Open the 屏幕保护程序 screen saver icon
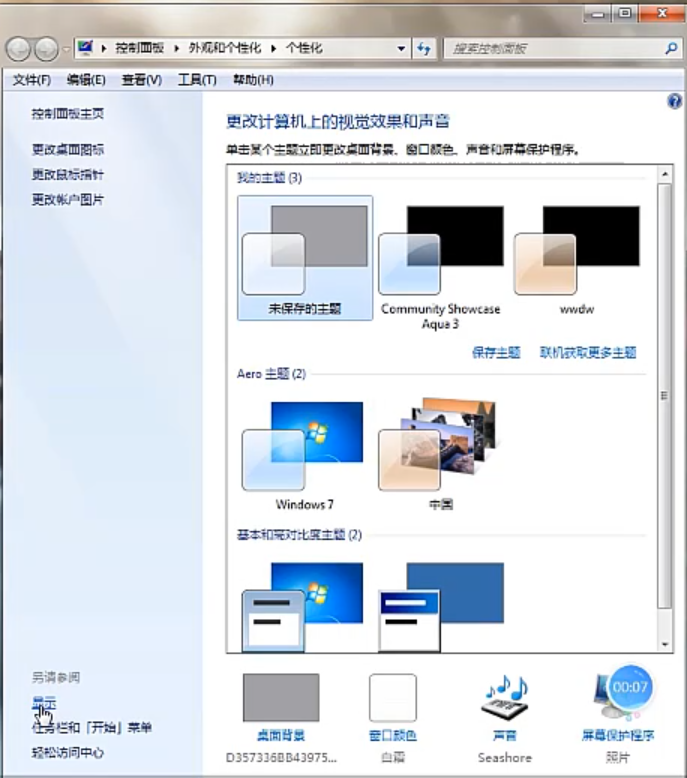The image size is (687, 778). click(x=617, y=700)
